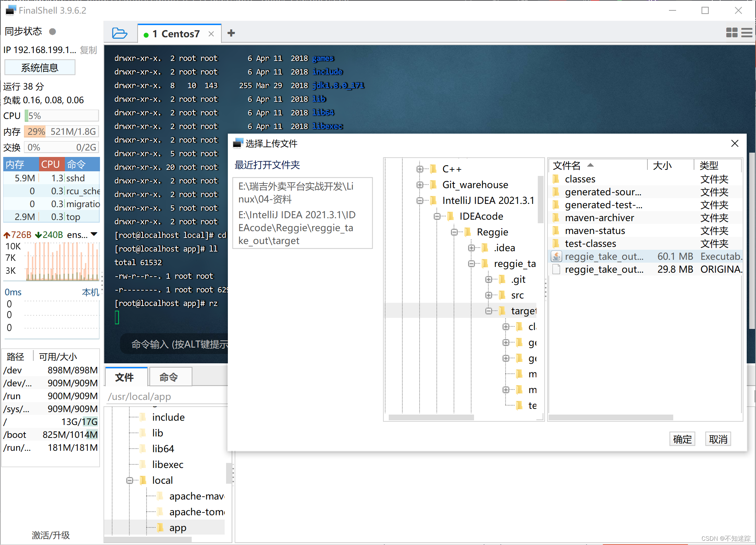Image resolution: width=756 pixels, height=545 pixels.
Task: Select the classes folder icon in file list
Action: (556, 179)
